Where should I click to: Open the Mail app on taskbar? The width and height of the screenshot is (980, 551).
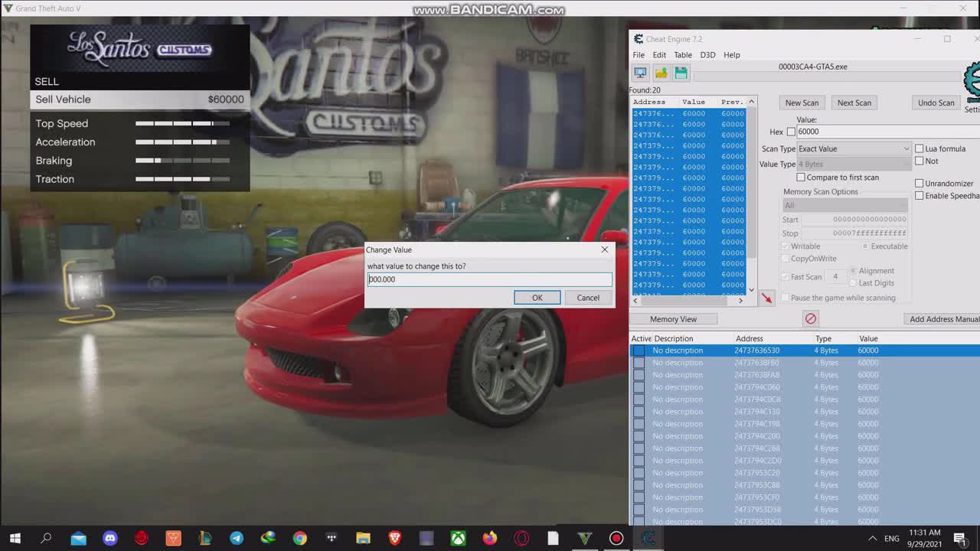78,538
